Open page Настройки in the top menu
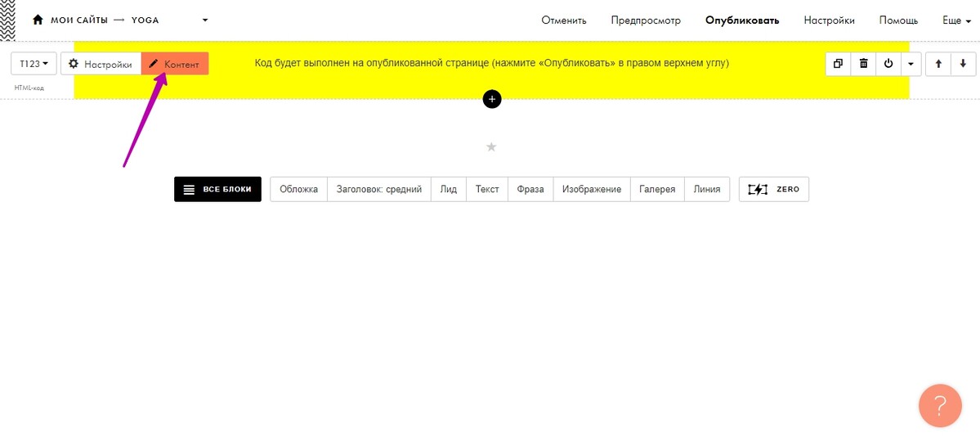 point(830,20)
